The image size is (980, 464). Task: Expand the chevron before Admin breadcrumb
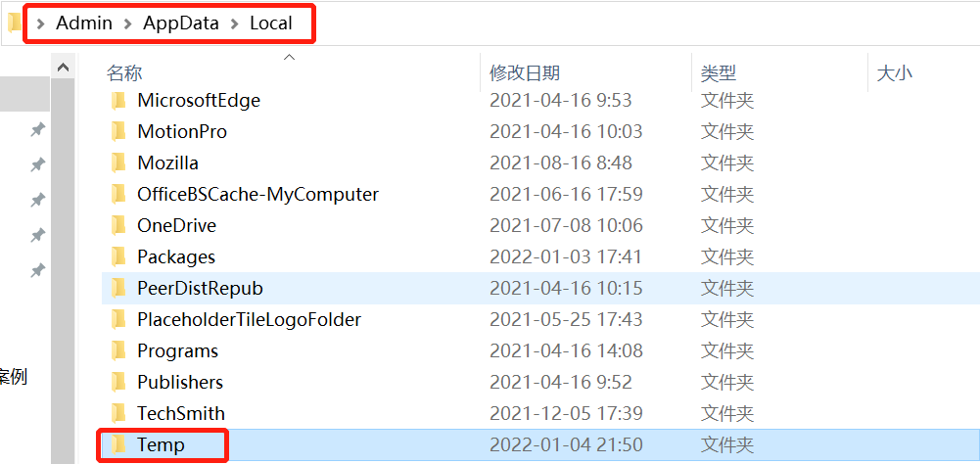click(41, 23)
